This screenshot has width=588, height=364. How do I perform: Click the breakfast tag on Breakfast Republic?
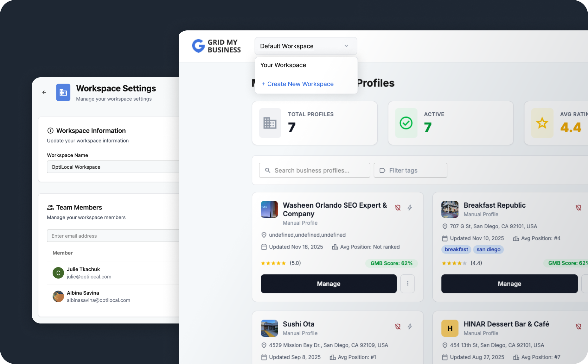coord(456,249)
